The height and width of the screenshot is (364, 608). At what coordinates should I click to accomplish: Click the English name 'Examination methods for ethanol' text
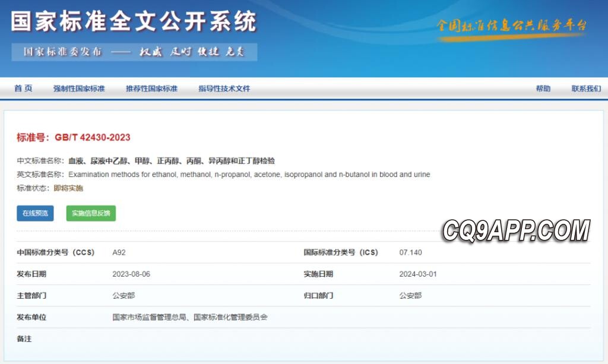[249, 175]
